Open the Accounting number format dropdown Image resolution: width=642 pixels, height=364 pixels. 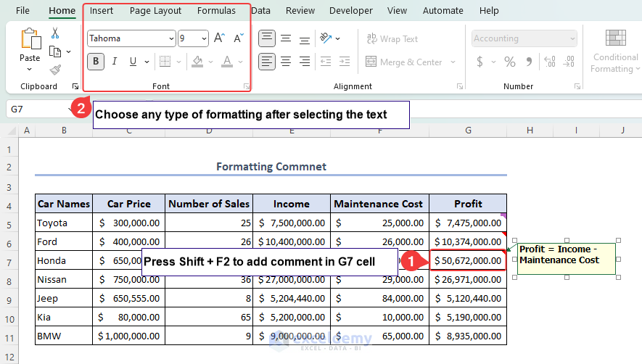[572, 39]
